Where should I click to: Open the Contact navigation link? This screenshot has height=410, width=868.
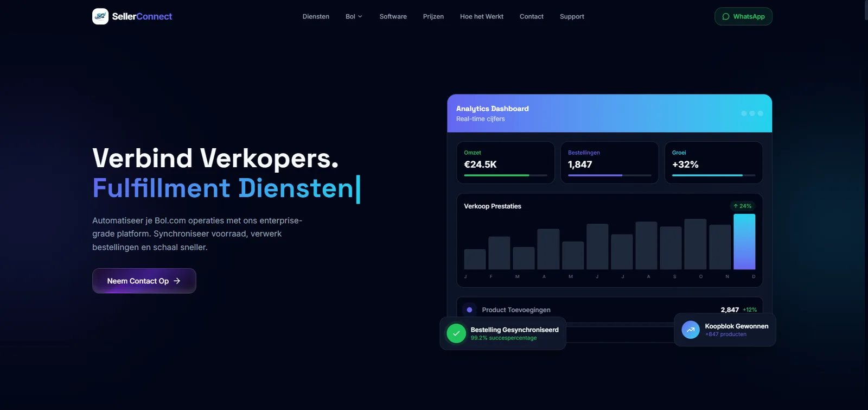pyautogui.click(x=532, y=17)
